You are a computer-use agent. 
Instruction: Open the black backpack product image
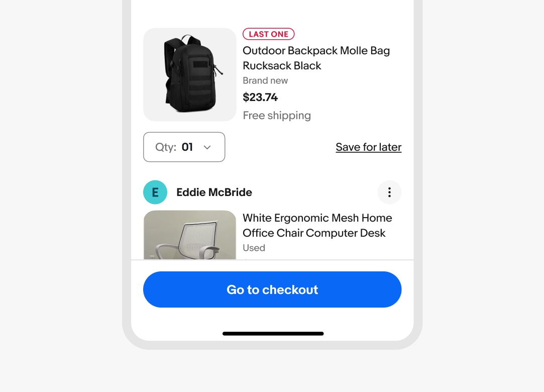190,75
